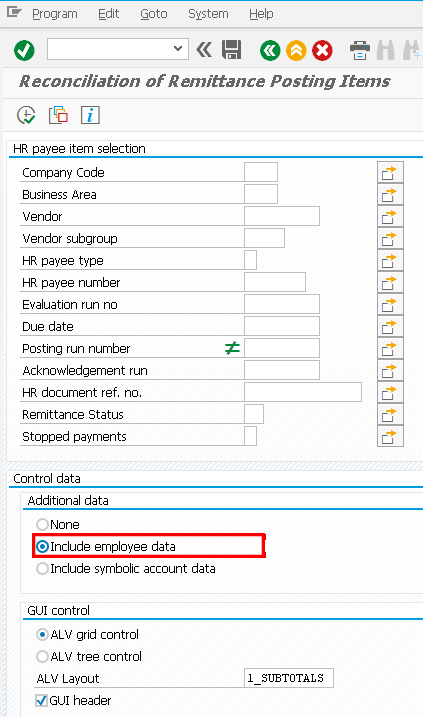Click the Vendor input field
The width and height of the screenshot is (423, 717).
pos(282,216)
